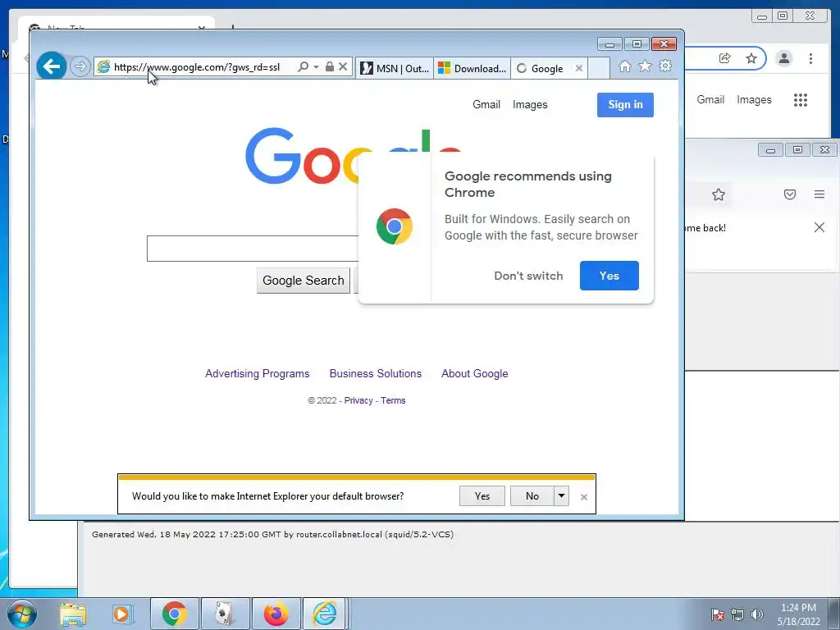Screen dimensions: 840x630
Task: Dismiss the default browser notification bar
Action: [x=584, y=497]
